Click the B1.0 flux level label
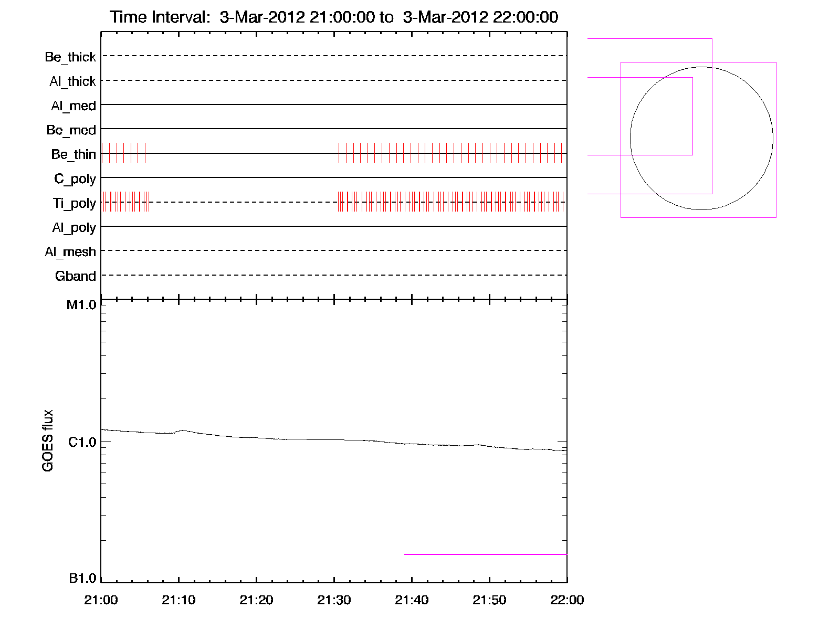Screen dimensions: 840x630 (82, 579)
